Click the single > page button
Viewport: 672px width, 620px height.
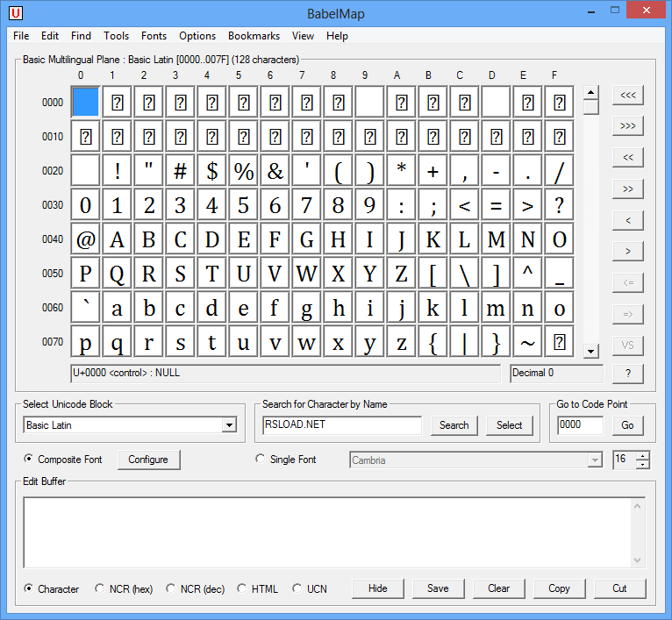tap(627, 252)
